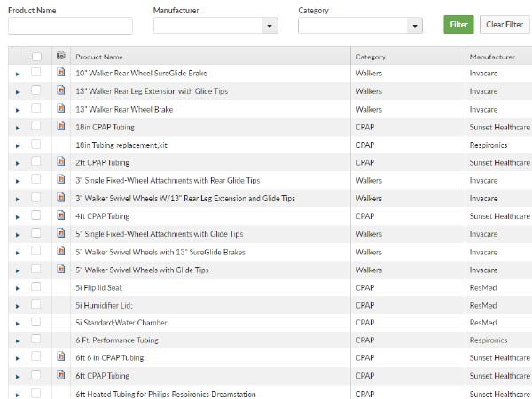Toggle the select-all checkbox in table header

coord(36,57)
